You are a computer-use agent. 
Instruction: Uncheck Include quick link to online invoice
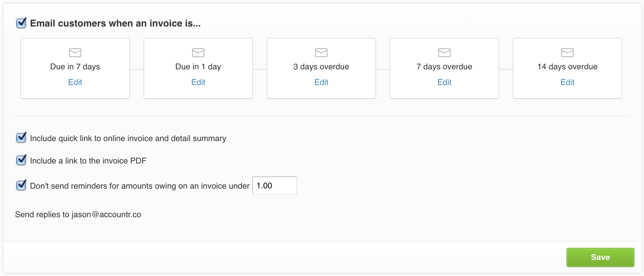coord(21,138)
